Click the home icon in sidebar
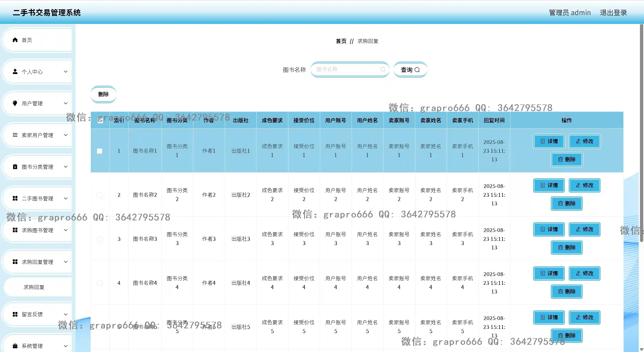Image resolution: width=644 pixels, height=352 pixels. pyautogui.click(x=15, y=40)
